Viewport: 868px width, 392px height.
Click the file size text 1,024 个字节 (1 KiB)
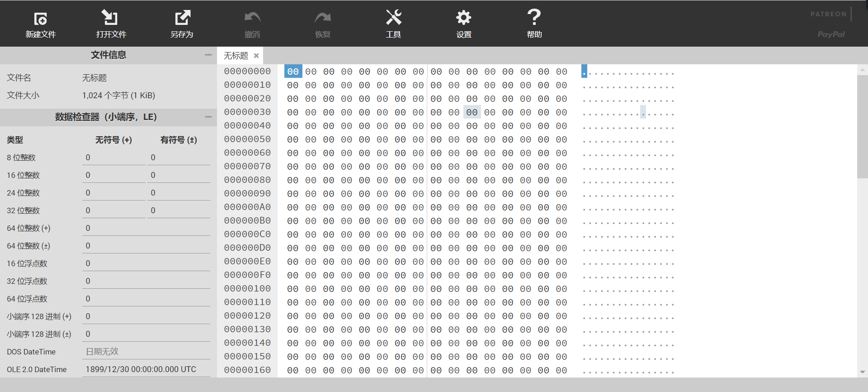[x=118, y=96]
